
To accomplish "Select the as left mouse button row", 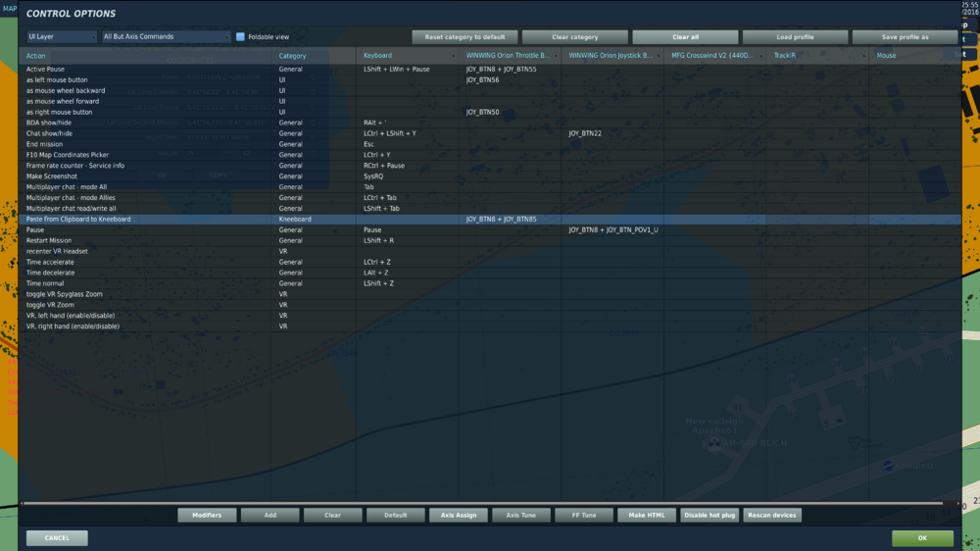I will click(489, 80).
